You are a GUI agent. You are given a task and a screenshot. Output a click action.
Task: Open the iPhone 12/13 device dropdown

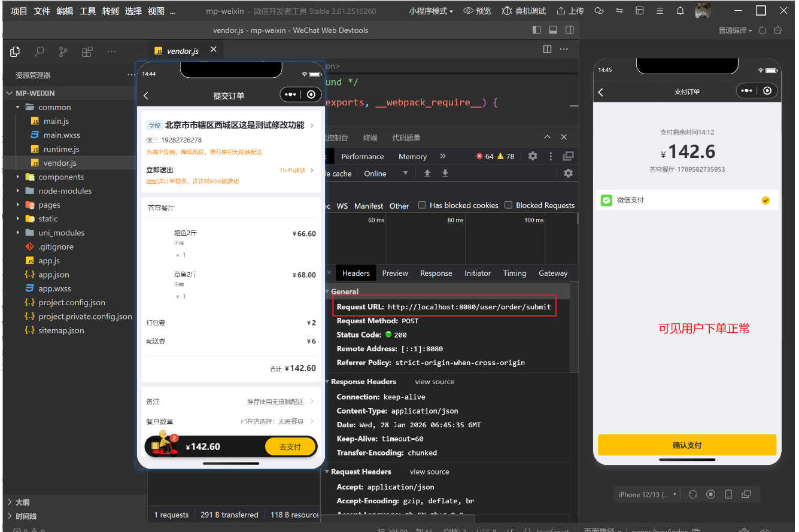(x=647, y=494)
